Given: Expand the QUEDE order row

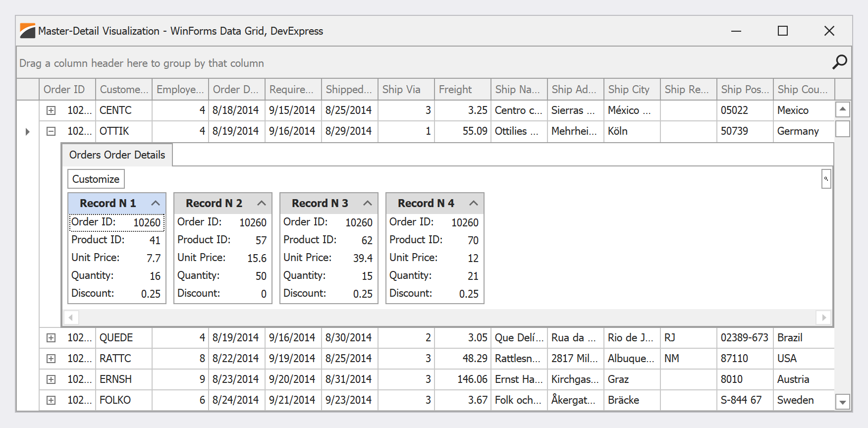Looking at the screenshot, I should 51,338.
